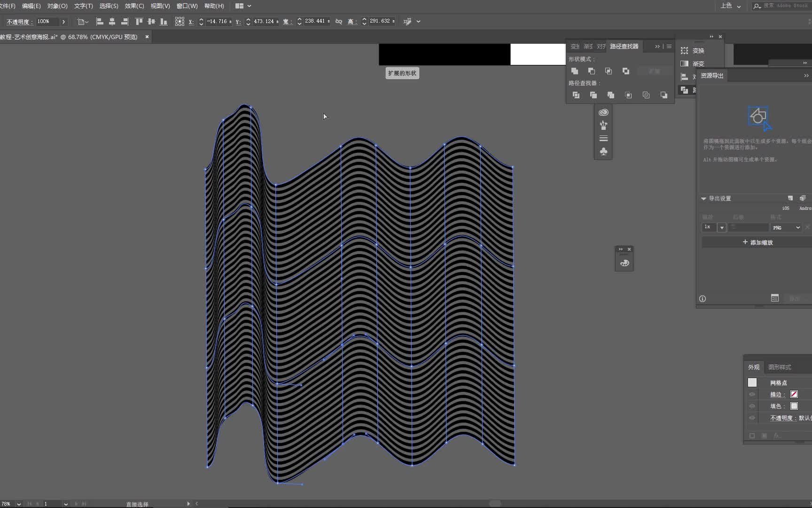This screenshot has width=812, height=508.
Task: Open the 文件(F) menu
Action: tap(7, 6)
